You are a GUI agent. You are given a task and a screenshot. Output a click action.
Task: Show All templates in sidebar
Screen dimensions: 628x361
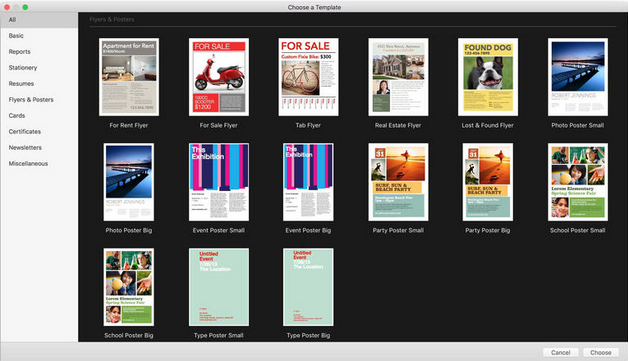39,20
